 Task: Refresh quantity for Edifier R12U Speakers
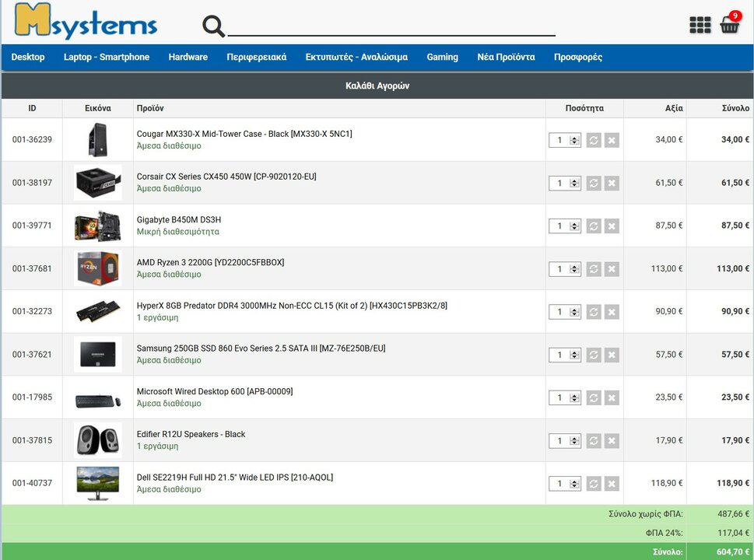point(594,441)
